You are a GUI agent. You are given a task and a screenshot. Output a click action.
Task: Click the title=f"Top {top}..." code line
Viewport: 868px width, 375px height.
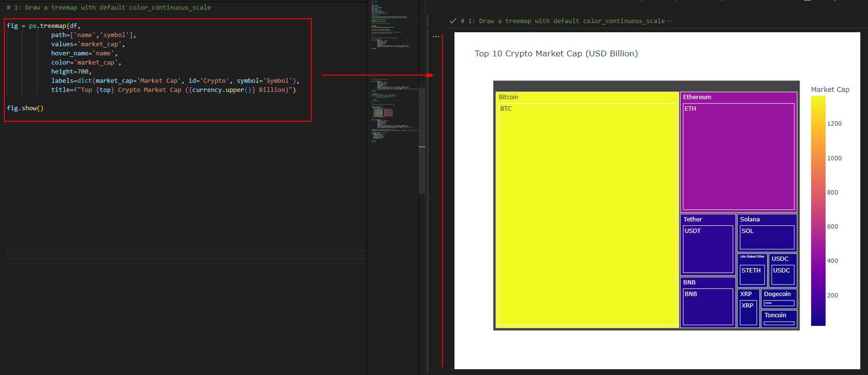(x=174, y=90)
